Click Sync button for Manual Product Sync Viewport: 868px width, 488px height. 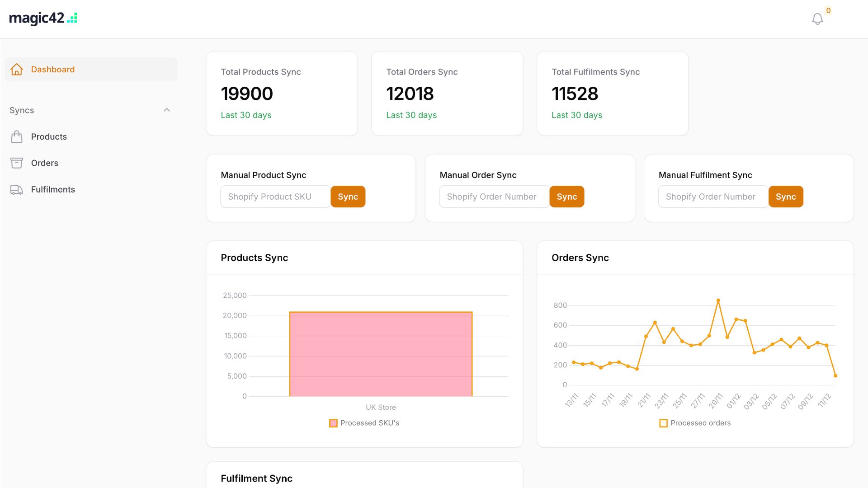coord(348,196)
